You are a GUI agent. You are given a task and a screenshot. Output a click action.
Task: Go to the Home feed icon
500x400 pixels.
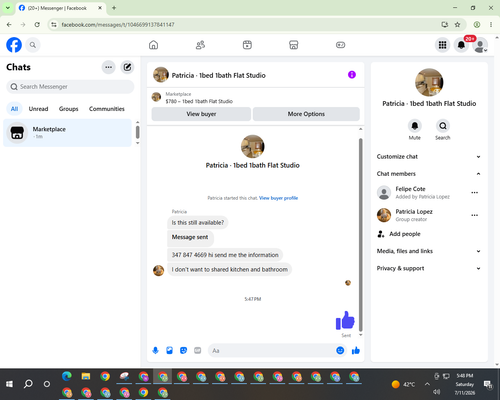click(153, 45)
